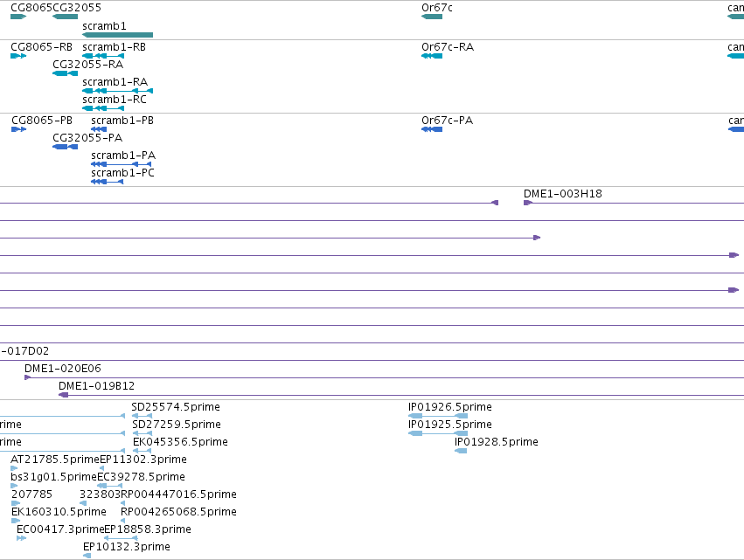744x560 pixels.
Task: Open the scramb1-RC transcript
Action: tap(103, 108)
